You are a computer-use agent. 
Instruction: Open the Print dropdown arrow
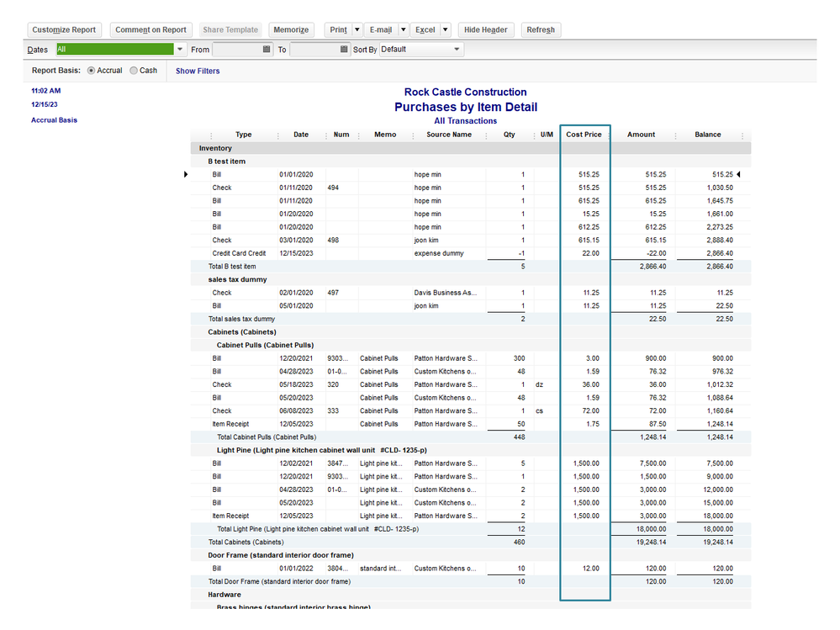tap(357, 29)
